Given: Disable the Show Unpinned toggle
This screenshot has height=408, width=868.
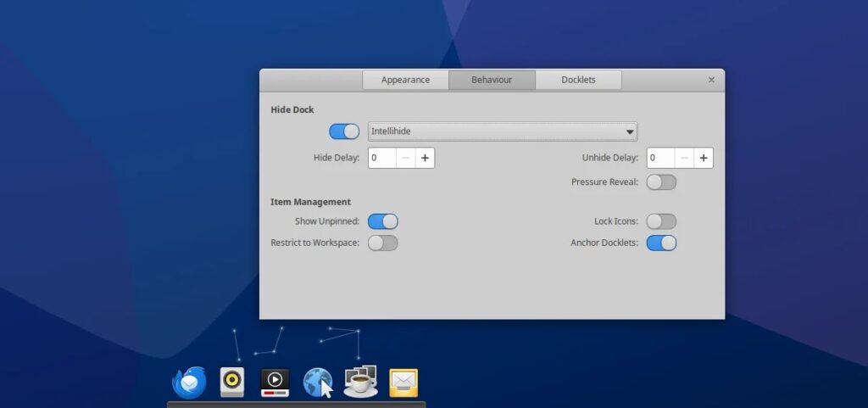Looking at the screenshot, I should coord(382,221).
